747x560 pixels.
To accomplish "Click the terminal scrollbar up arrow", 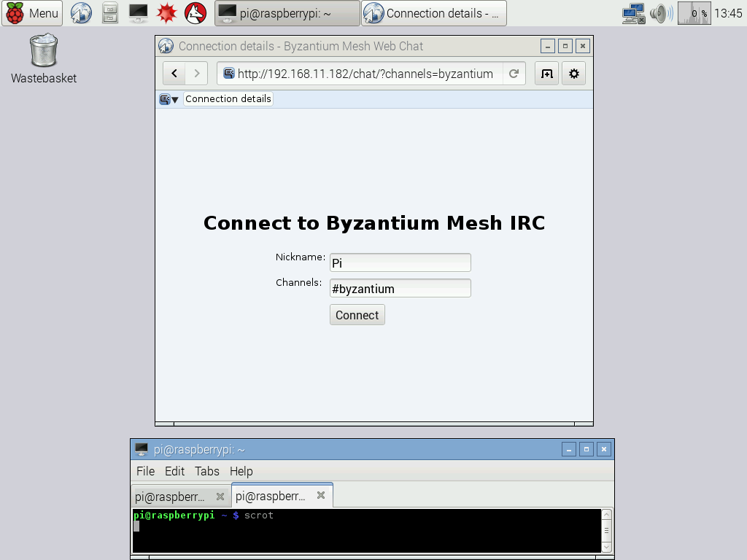I will point(607,514).
